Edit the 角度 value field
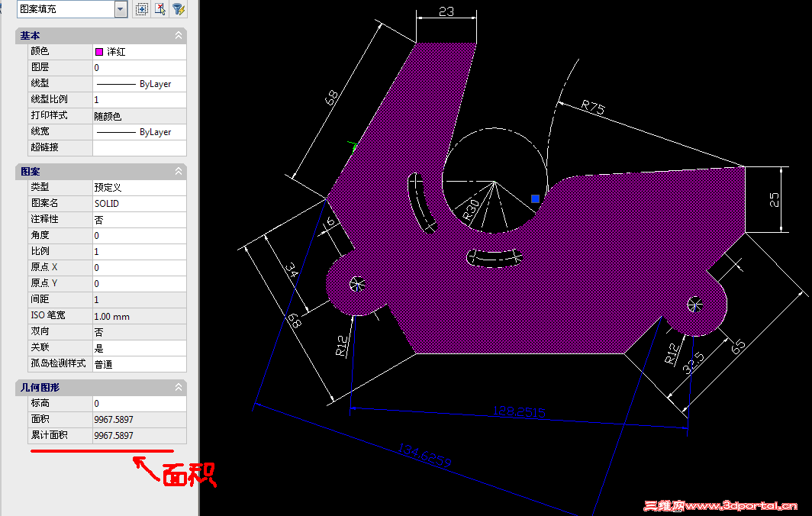This screenshot has width=812, height=516. pyautogui.click(x=140, y=235)
